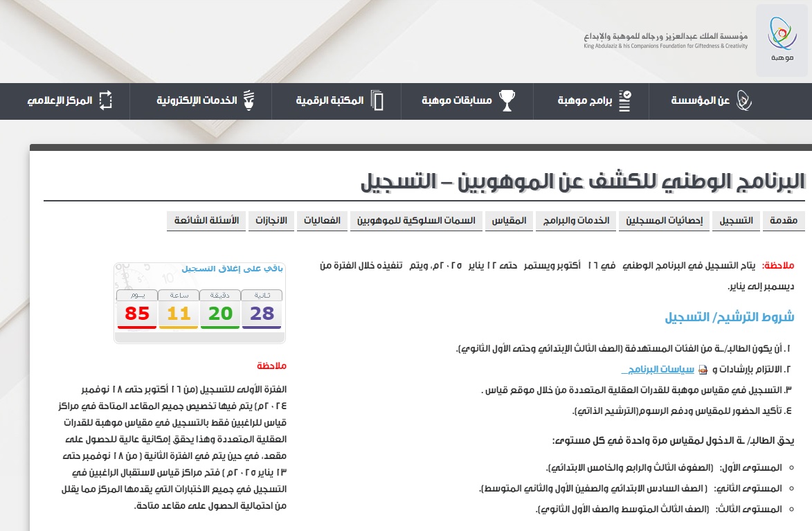Select the إحصائيات المسجلين tab
812x531 pixels.
point(665,221)
